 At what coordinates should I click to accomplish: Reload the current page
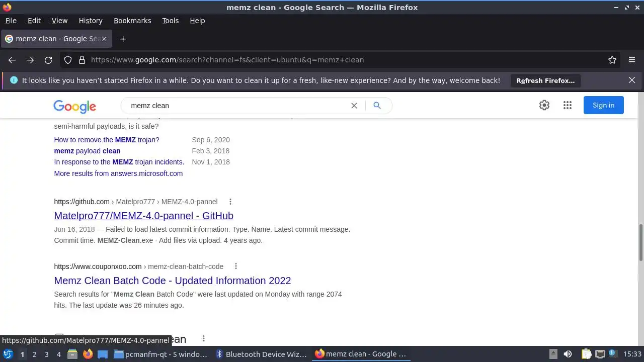pos(48,60)
